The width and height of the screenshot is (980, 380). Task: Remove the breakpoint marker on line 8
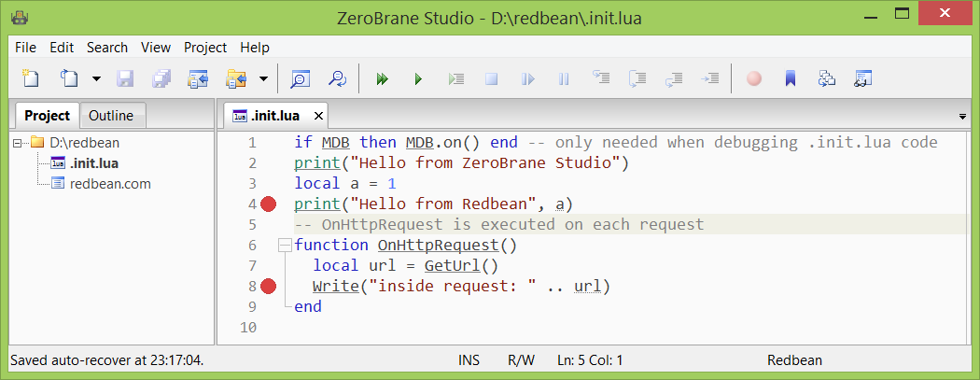pyautogui.click(x=269, y=287)
